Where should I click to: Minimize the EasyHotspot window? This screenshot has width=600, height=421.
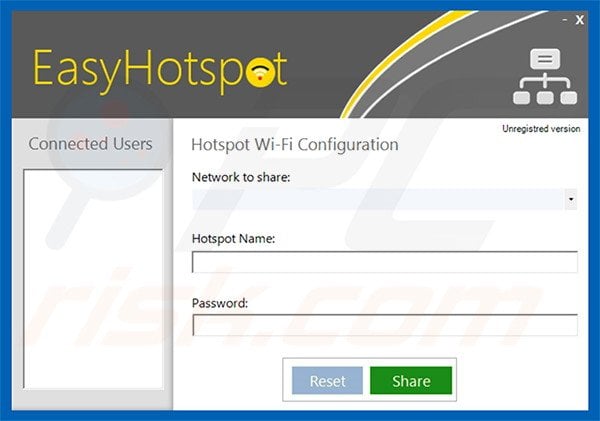point(565,20)
